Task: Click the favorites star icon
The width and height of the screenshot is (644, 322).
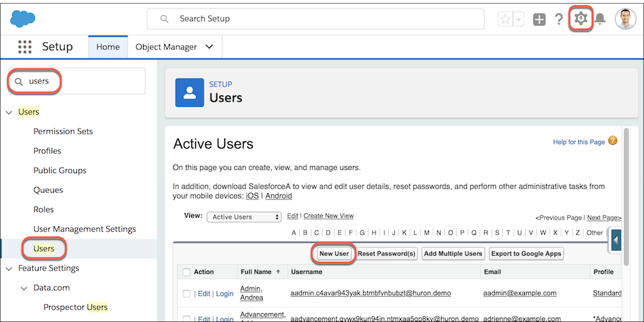Action: (506, 19)
